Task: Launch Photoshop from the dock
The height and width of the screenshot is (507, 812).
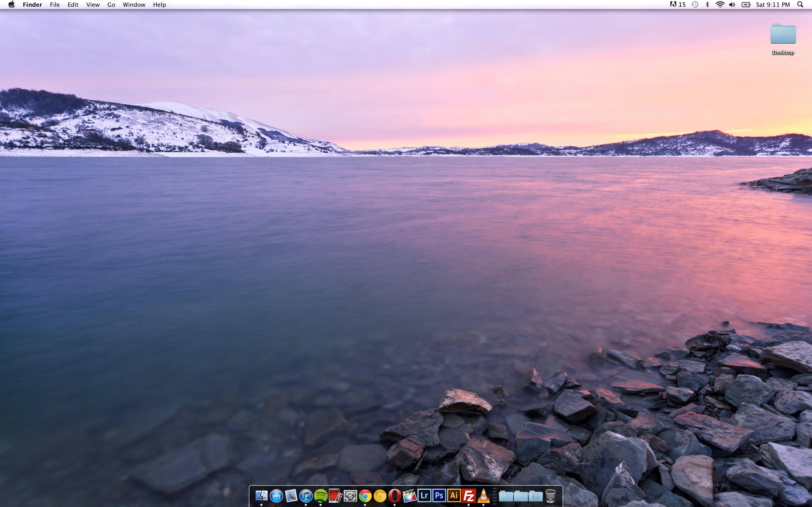Action: [439, 495]
